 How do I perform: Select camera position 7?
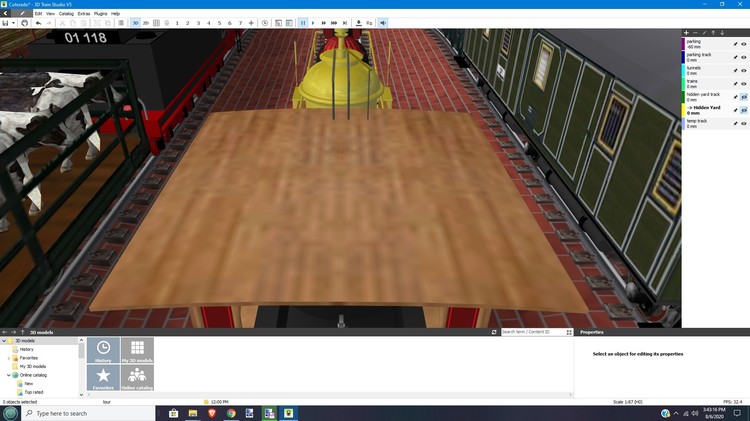[240, 23]
